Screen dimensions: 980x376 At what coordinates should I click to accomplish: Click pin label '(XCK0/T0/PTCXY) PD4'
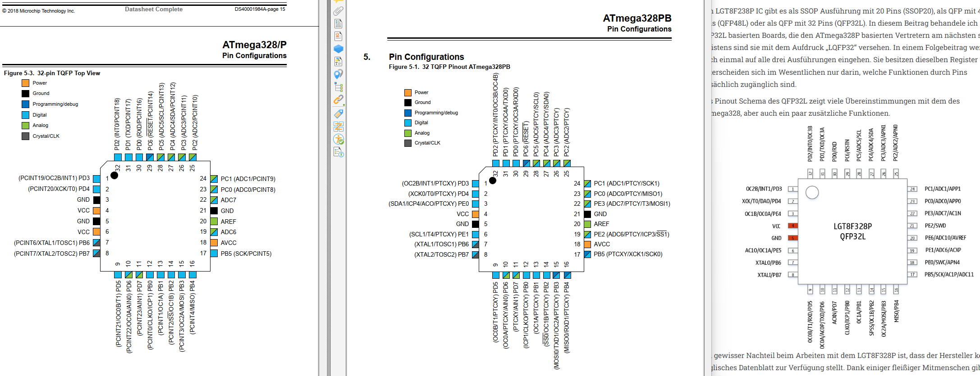(x=439, y=194)
